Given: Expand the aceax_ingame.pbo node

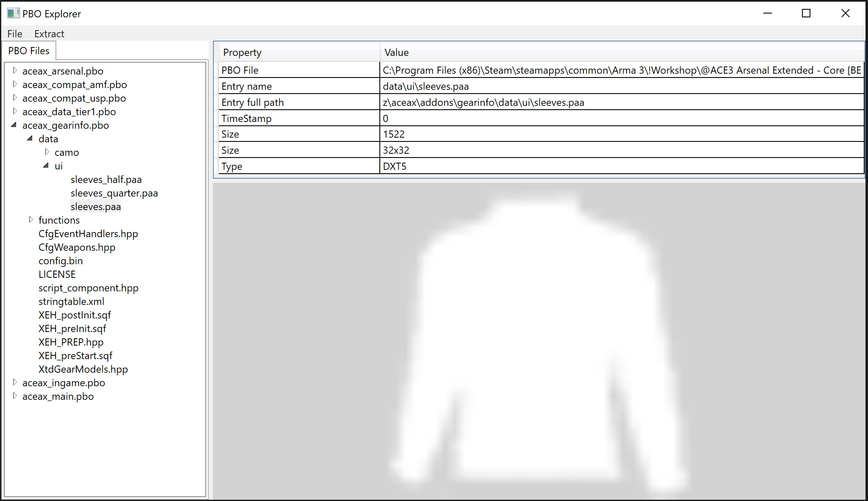Looking at the screenshot, I should (15, 382).
